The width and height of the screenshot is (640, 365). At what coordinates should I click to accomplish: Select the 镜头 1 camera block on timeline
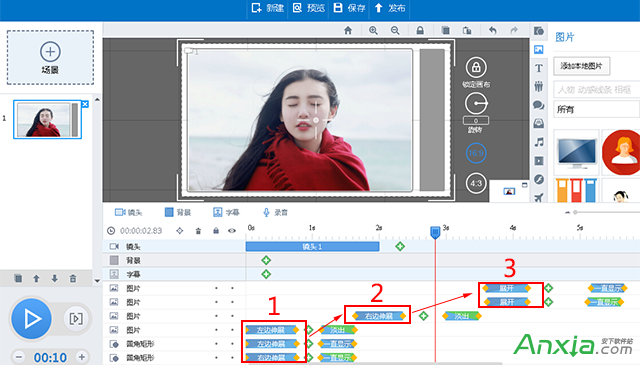312,247
